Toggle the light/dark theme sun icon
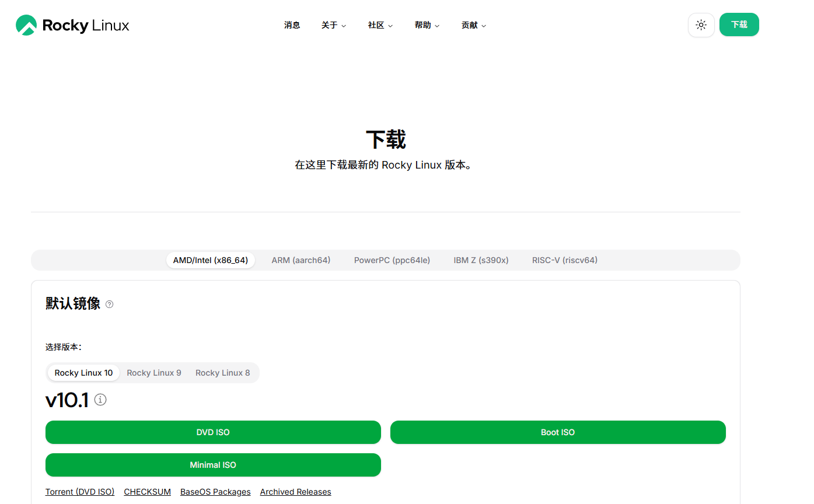The width and height of the screenshot is (814, 504). coord(701,24)
